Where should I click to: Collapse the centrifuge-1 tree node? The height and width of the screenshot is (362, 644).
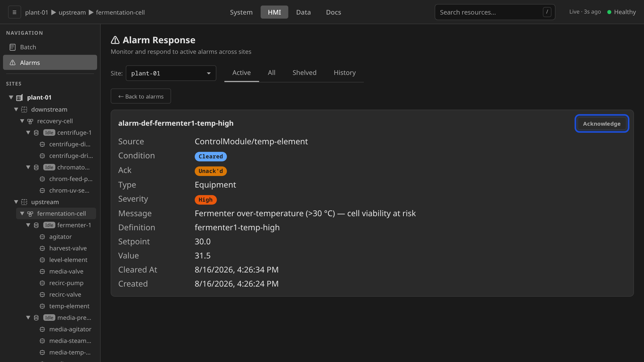pyautogui.click(x=28, y=132)
